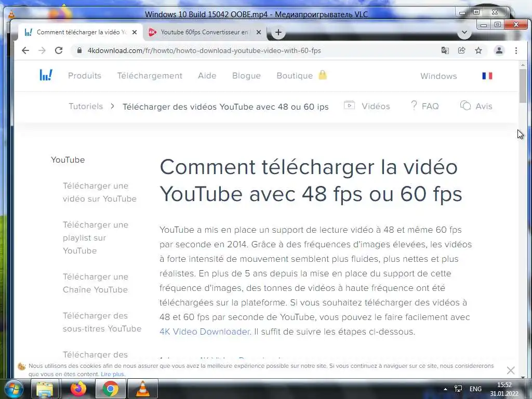532x399 pixels.
Task: Open a new tab with the plus button
Action: click(278, 32)
